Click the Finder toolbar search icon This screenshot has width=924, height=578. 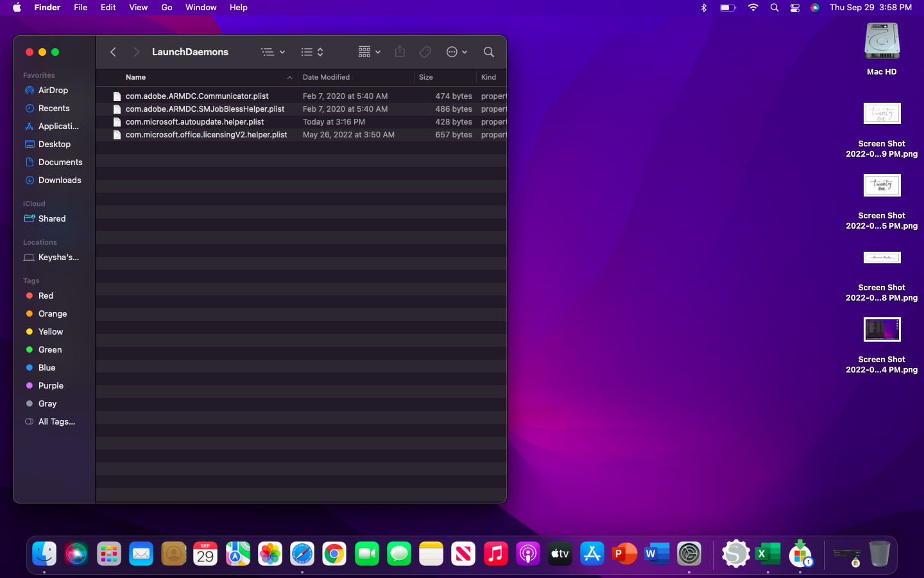click(x=488, y=52)
